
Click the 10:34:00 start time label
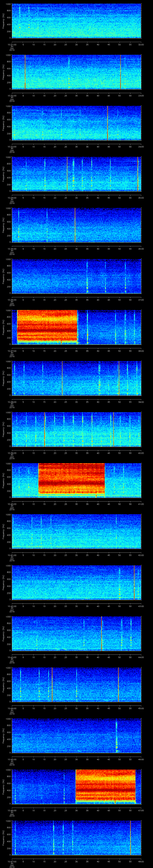[x=12, y=198]
